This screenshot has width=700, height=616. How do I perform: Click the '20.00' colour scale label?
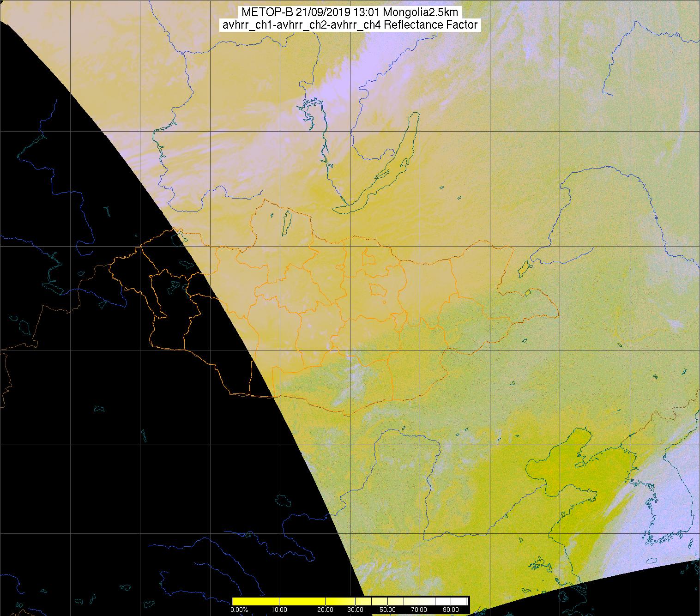click(x=326, y=610)
